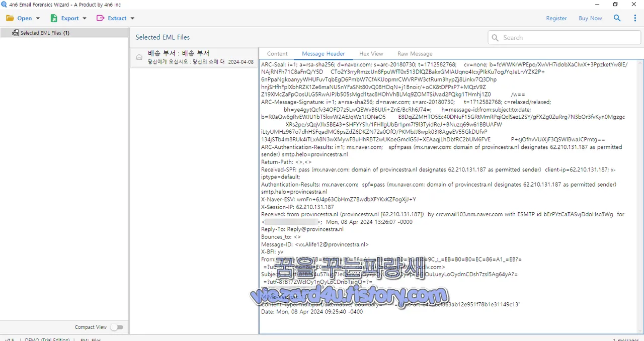
Task: Click the Message-ID header line
Action: pyautogui.click(x=315, y=244)
